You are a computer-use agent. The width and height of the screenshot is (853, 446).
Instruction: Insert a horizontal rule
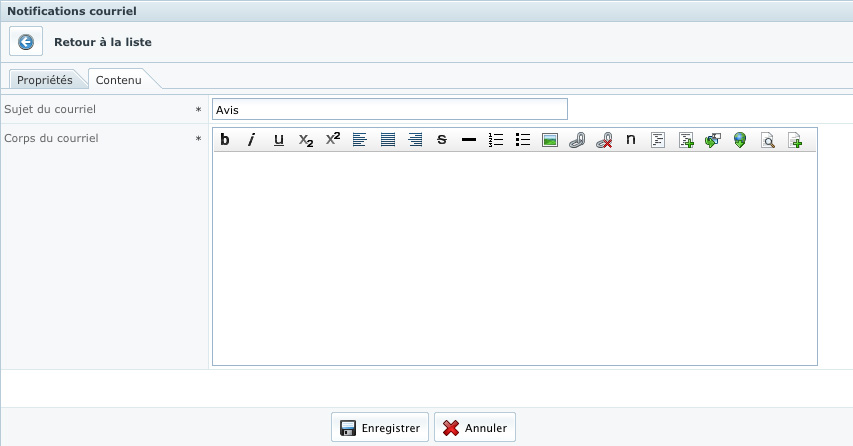(468, 140)
